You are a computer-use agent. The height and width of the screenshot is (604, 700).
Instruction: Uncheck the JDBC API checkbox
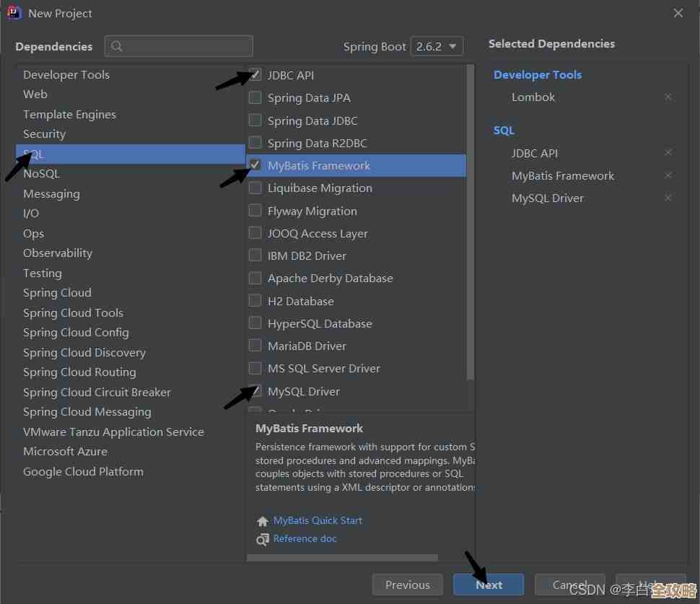point(255,75)
